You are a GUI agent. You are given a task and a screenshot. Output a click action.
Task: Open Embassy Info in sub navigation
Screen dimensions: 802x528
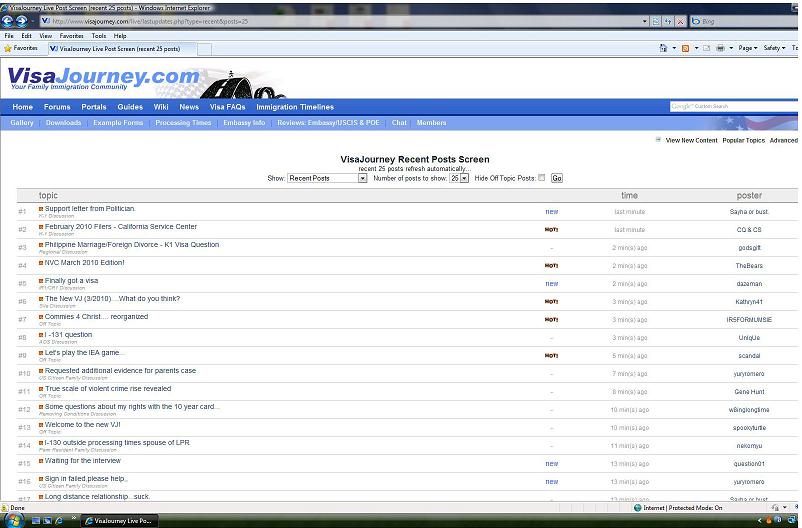(244, 123)
